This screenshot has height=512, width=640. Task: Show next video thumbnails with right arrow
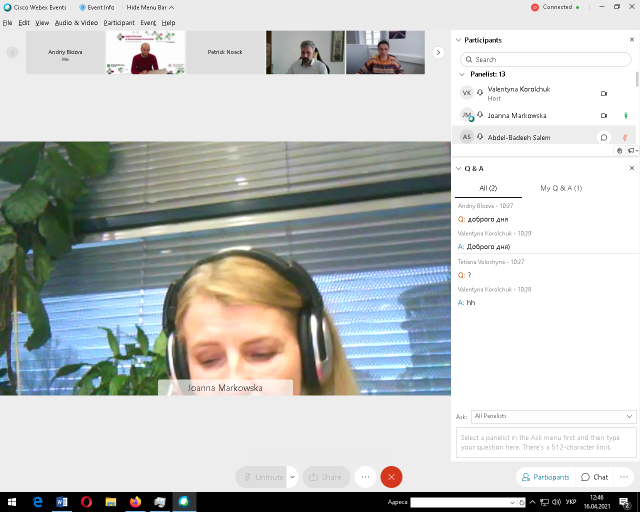pyautogui.click(x=438, y=52)
